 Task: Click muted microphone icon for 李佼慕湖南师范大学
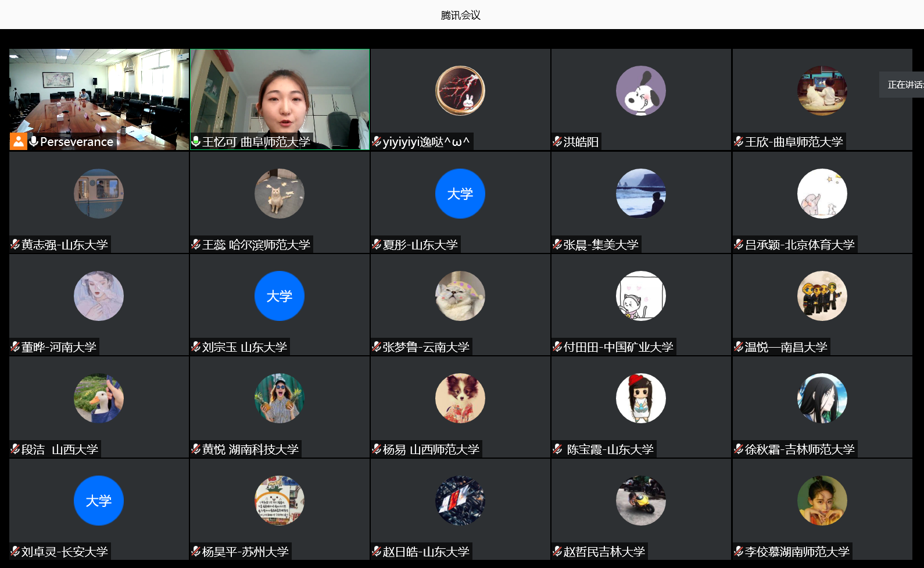[739, 551]
